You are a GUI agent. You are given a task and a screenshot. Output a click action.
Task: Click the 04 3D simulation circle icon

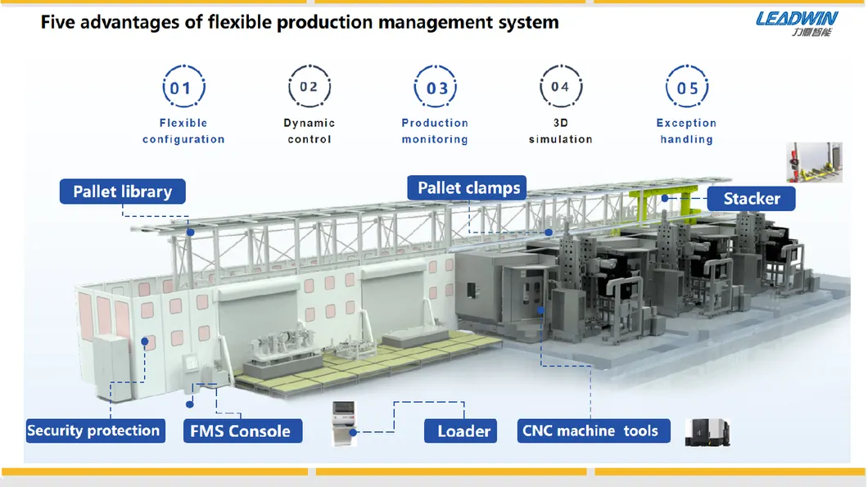pos(560,87)
